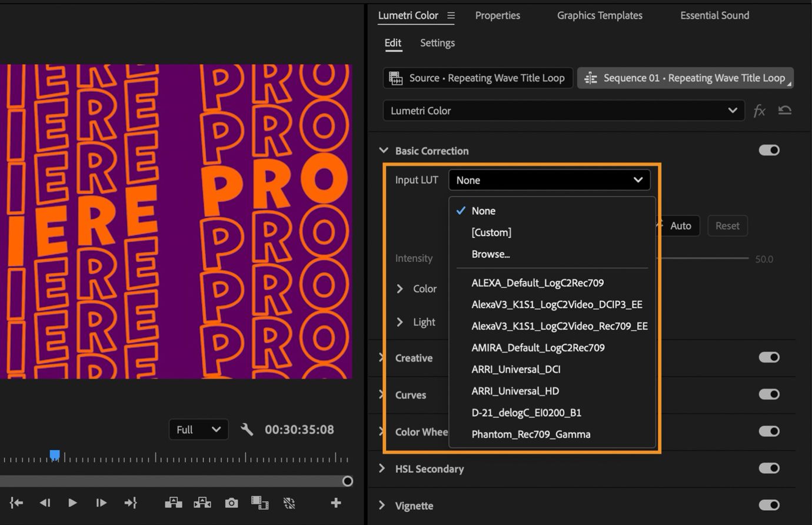Click the Export Frame camera icon
This screenshot has height=525, width=812.
[x=231, y=503]
